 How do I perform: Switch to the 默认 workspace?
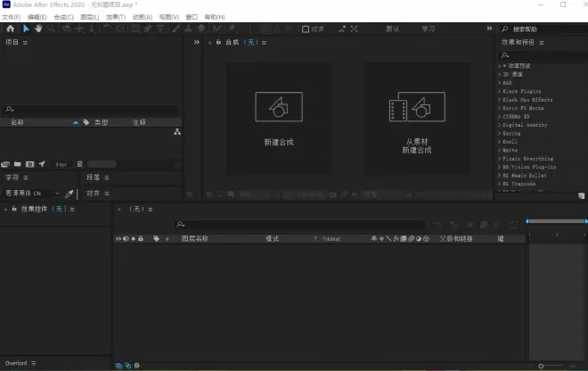coord(393,29)
